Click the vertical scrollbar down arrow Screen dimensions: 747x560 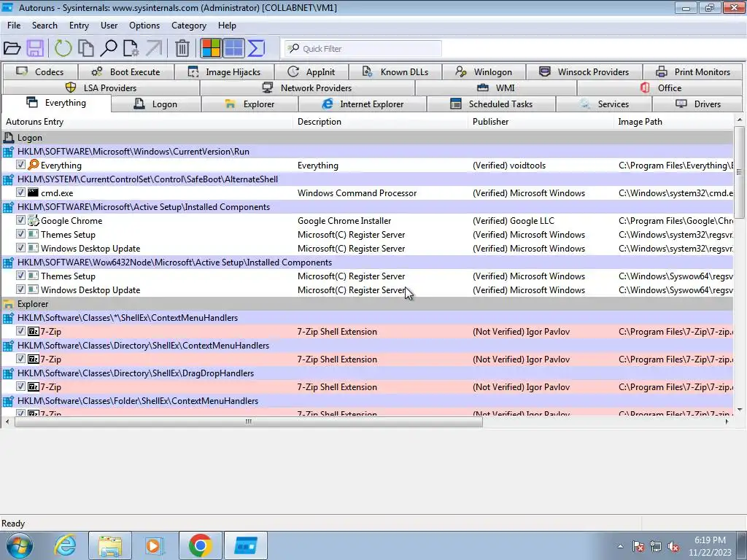pyautogui.click(x=739, y=410)
